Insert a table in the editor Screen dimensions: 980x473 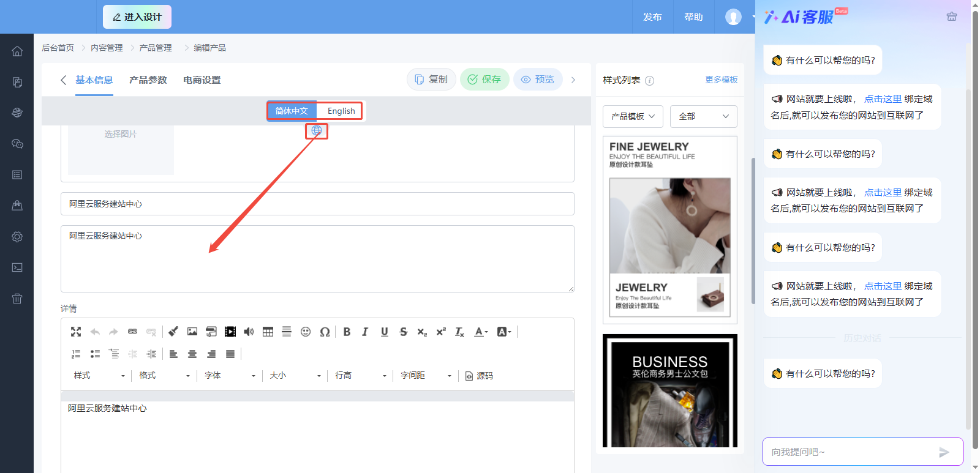268,332
